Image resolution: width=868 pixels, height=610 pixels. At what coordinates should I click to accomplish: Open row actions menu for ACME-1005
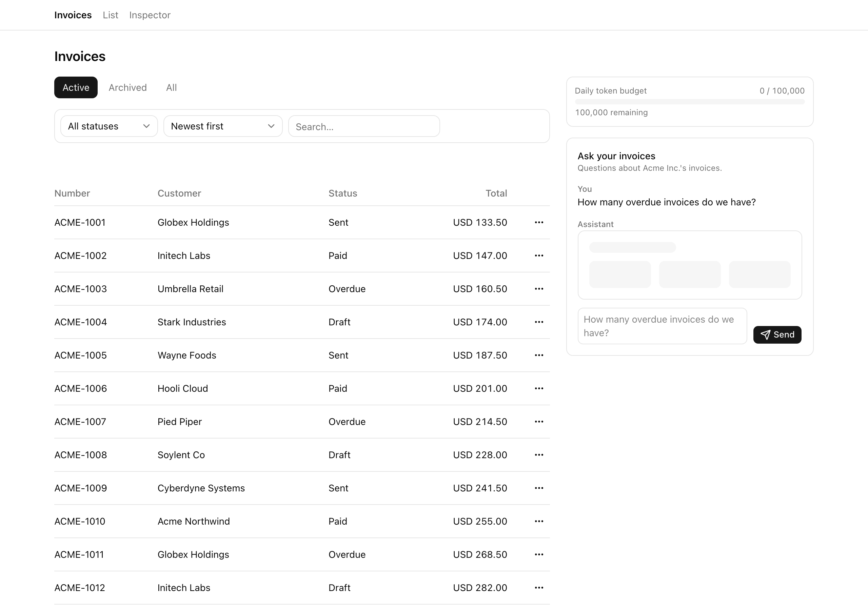[539, 355]
